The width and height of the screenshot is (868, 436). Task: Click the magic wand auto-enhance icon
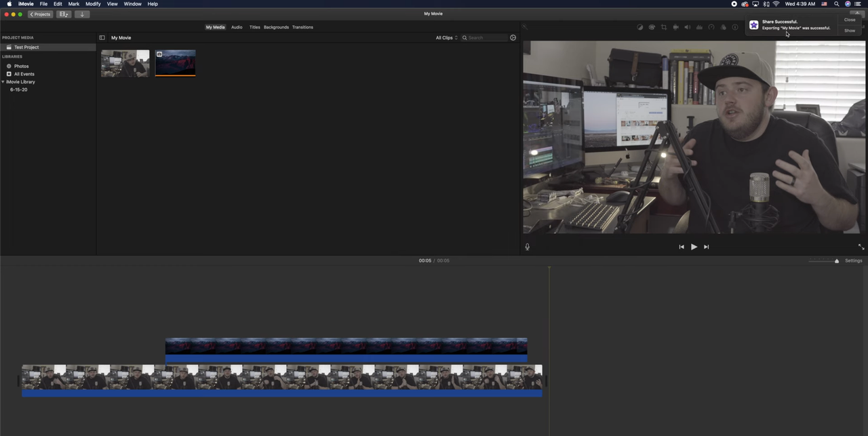point(525,27)
